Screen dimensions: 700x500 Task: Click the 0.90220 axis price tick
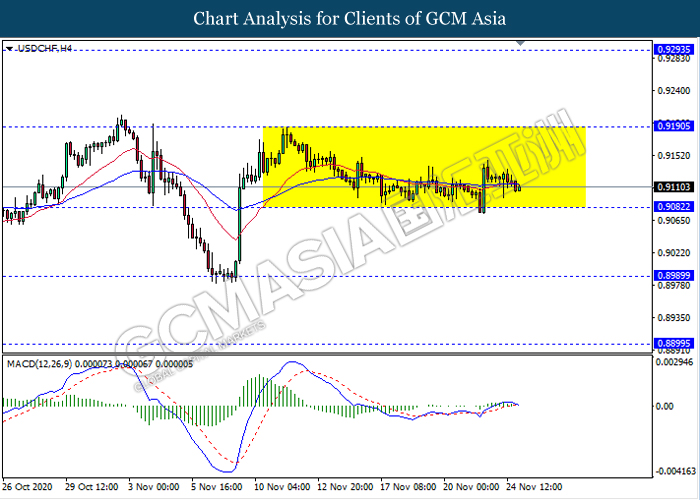674,253
